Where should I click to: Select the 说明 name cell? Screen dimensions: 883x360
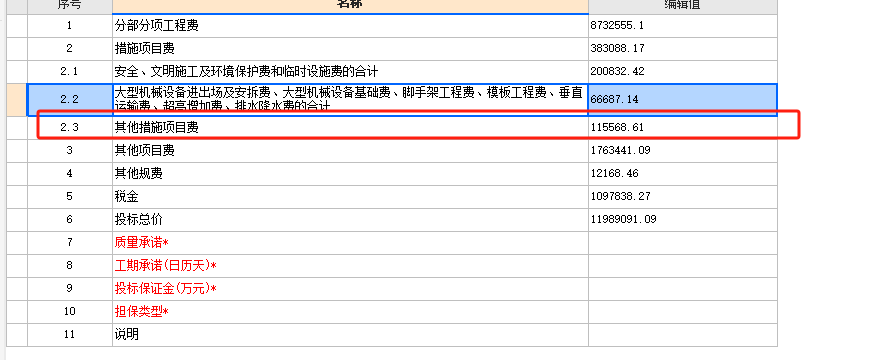(350, 335)
